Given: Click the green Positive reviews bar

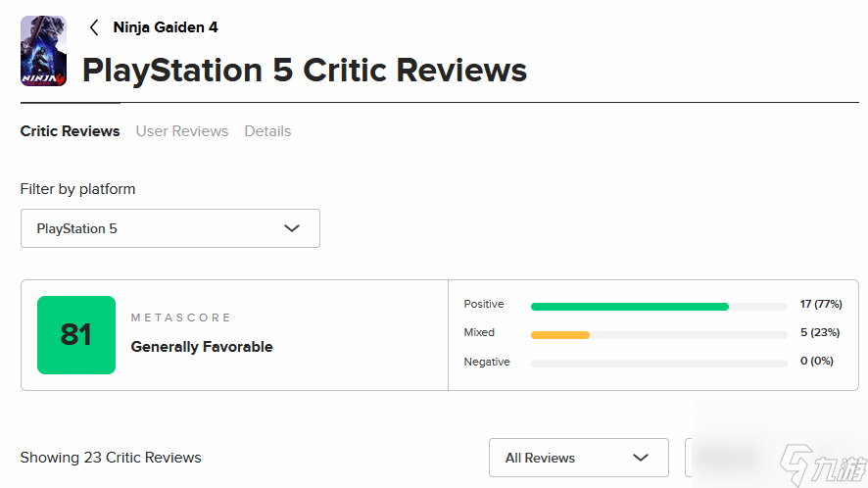Looking at the screenshot, I should 629,307.
